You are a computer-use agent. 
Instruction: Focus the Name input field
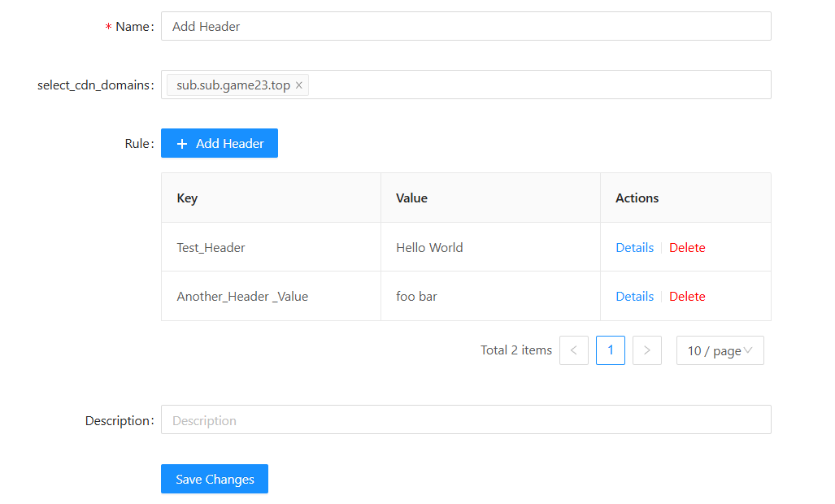[x=466, y=26]
